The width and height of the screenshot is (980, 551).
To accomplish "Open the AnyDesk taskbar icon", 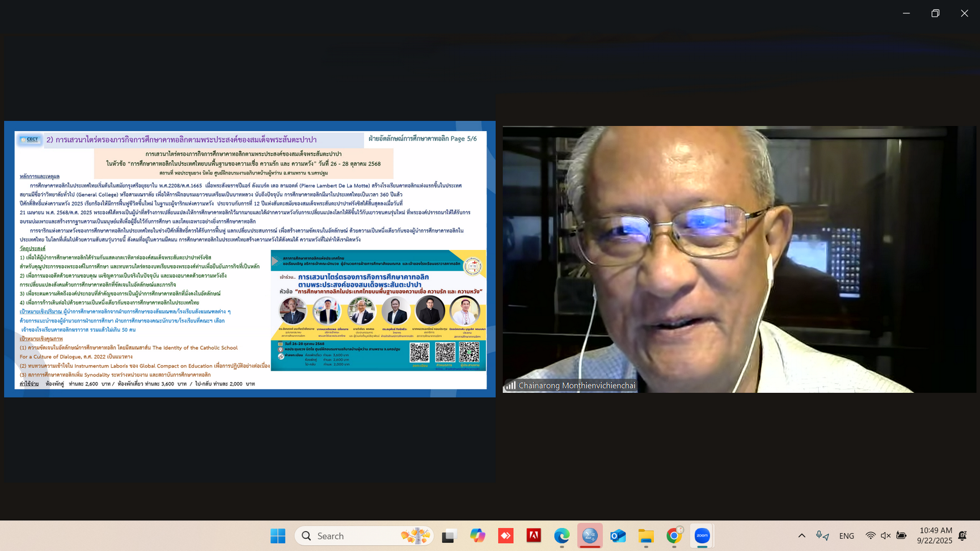I will click(x=505, y=536).
